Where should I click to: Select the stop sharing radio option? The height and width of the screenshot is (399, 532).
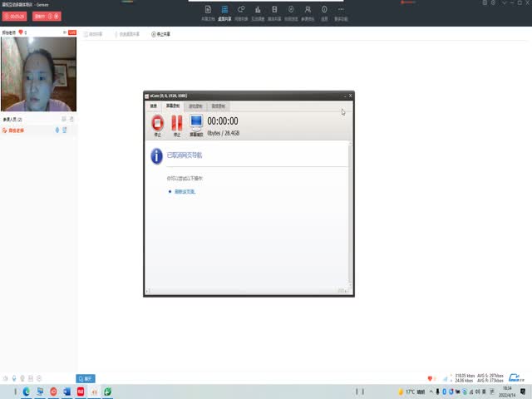pos(154,34)
